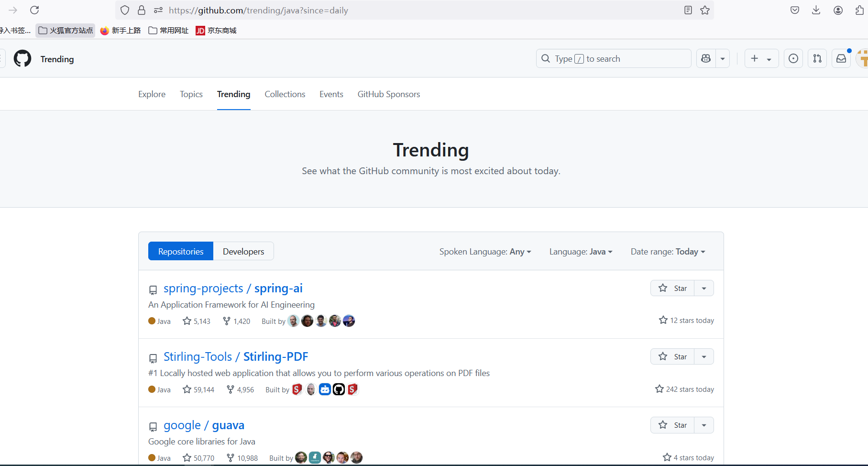This screenshot has height=466, width=868.
Task: View guava forks count 10,988
Action: [x=242, y=458]
